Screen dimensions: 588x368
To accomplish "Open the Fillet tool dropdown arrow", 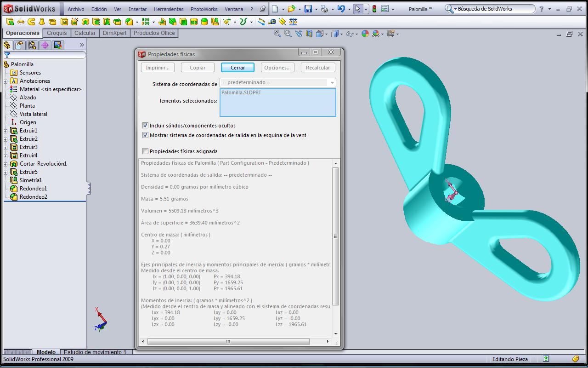I will (x=137, y=22).
